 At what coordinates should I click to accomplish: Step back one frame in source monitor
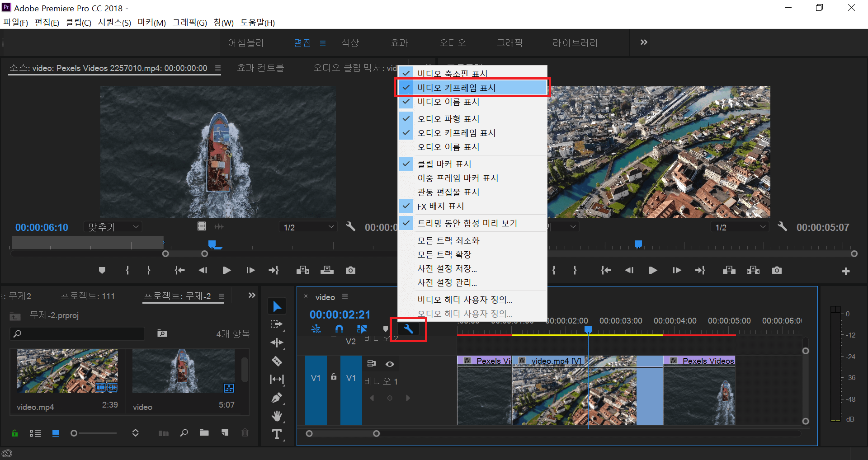coord(203,270)
